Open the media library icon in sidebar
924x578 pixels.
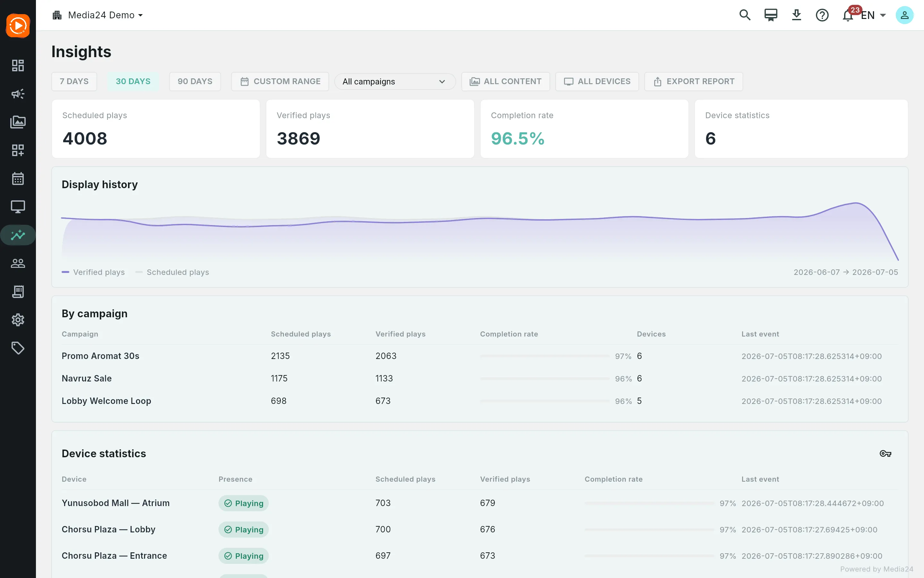[x=18, y=122]
